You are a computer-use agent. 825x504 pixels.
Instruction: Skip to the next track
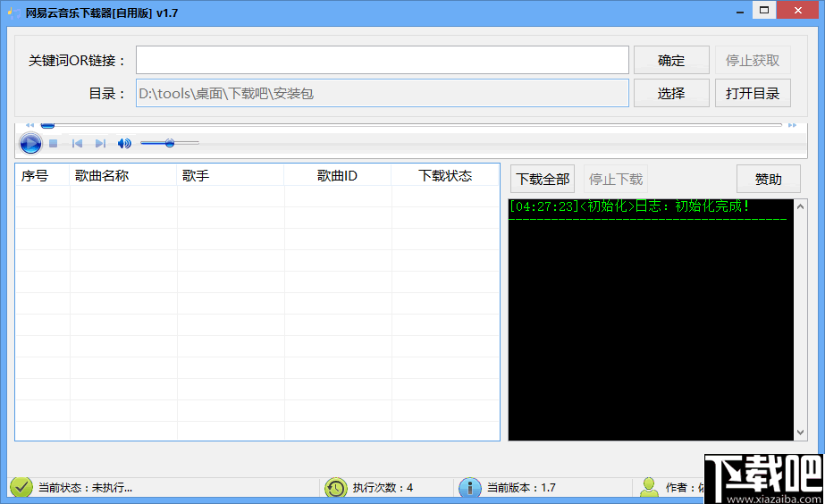(x=100, y=143)
